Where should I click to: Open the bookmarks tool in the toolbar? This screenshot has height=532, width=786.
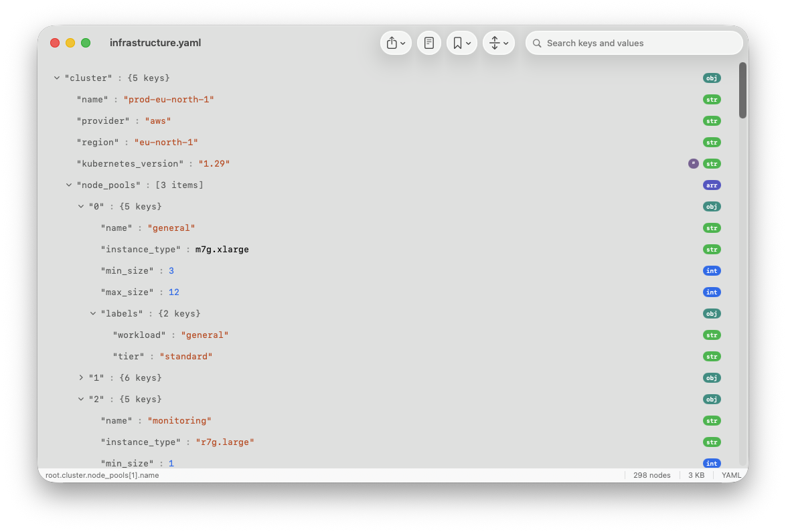[458, 42]
